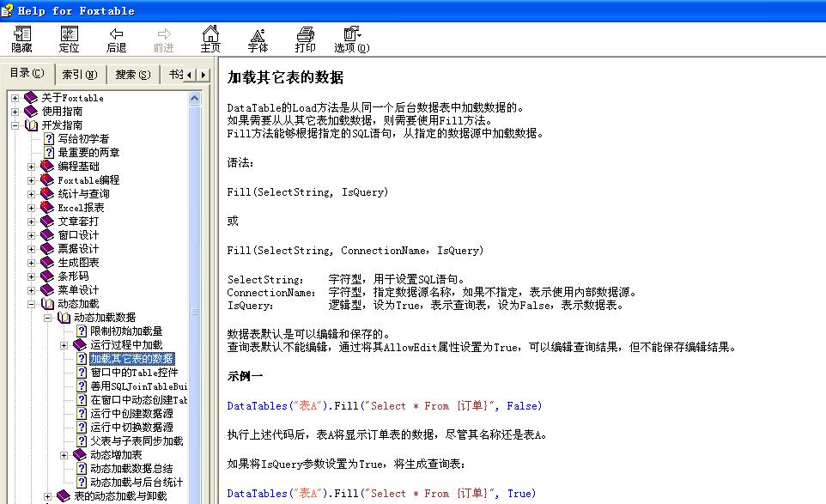Open the 善用SQLJoinTableBui topic

tap(138, 386)
